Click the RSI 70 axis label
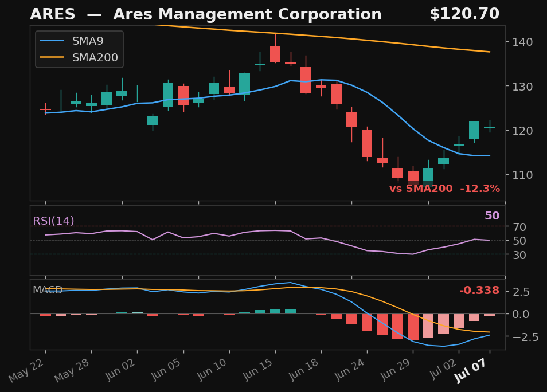The width and height of the screenshot is (547, 392). pyautogui.click(x=519, y=227)
